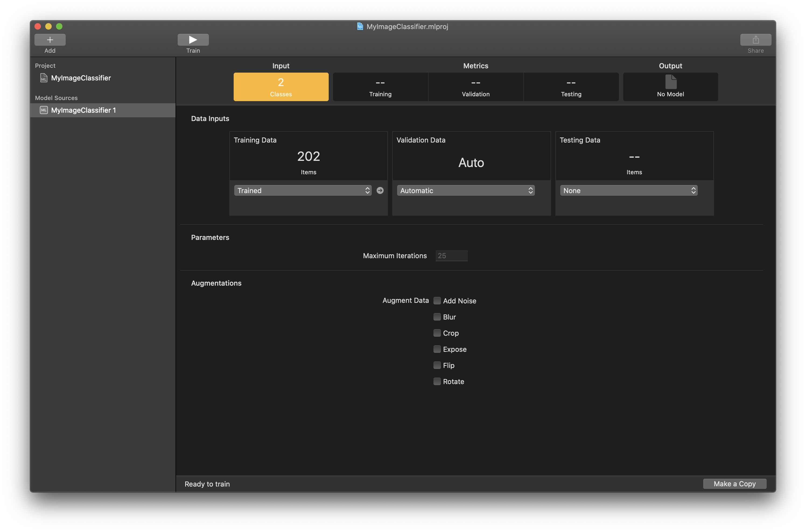Open the Validation metrics tab

coord(476,87)
